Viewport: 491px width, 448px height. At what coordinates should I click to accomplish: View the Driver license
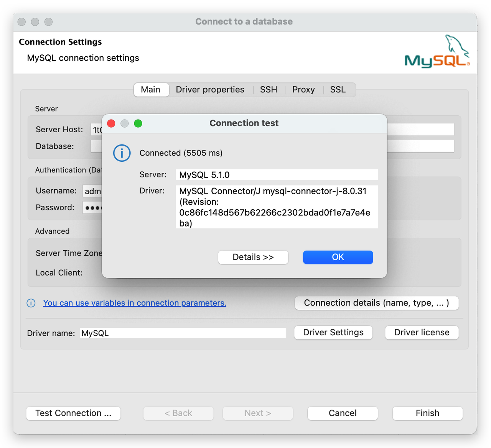pyautogui.click(x=422, y=333)
